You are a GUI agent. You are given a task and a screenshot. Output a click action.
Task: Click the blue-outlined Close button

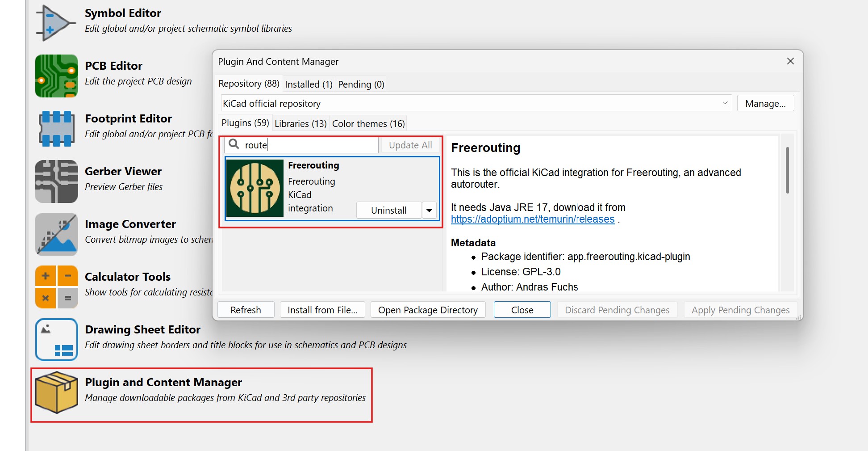[x=522, y=310]
